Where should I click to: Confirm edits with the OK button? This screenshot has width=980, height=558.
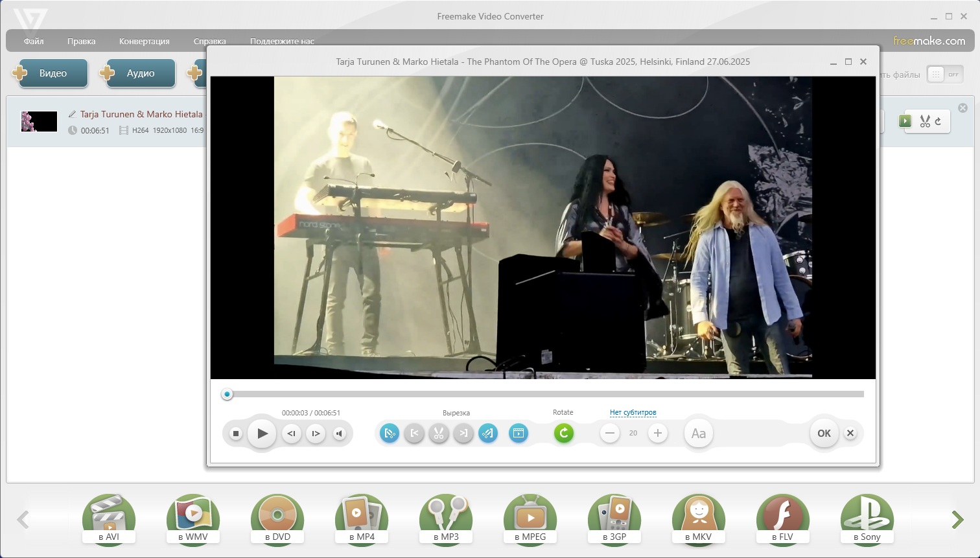coord(824,434)
